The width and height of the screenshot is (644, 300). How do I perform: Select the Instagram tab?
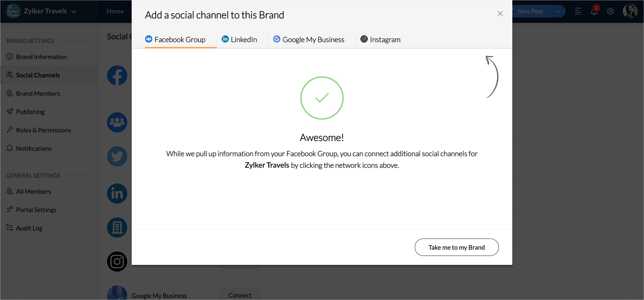pyautogui.click(x=380, y=40)
